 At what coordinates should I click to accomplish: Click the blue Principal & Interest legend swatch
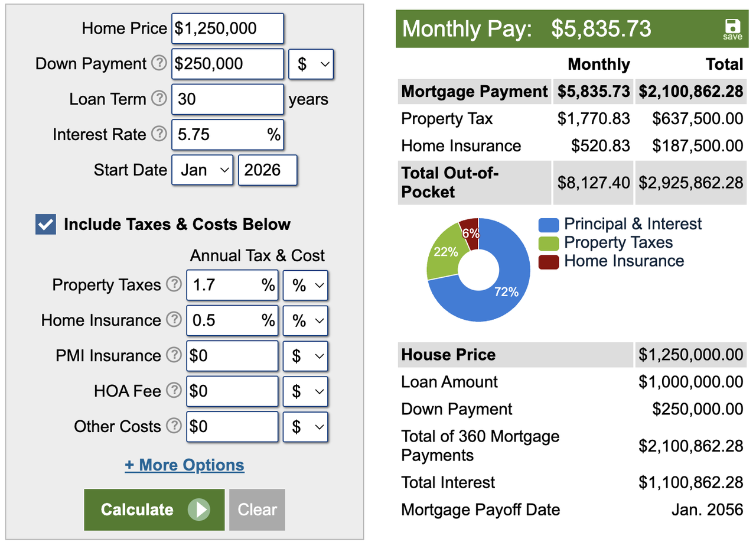[549, 225]
